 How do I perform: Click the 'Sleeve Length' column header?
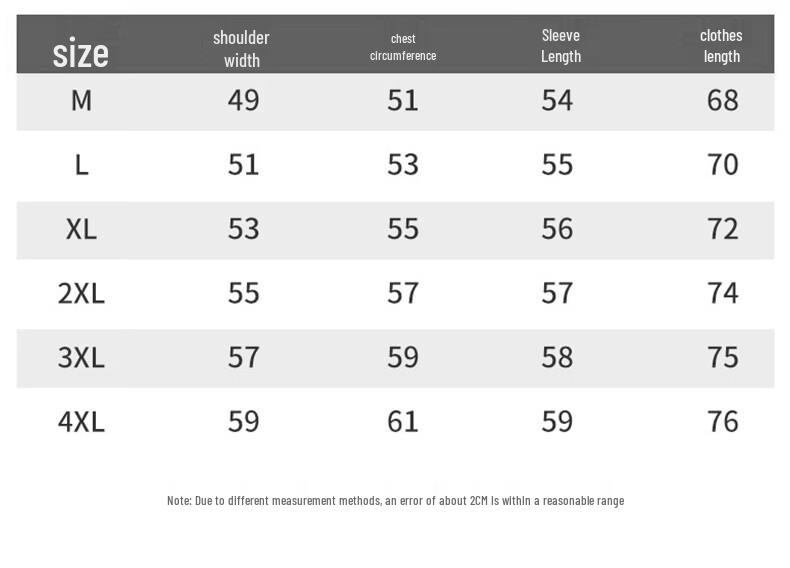(x=560, y=46)
